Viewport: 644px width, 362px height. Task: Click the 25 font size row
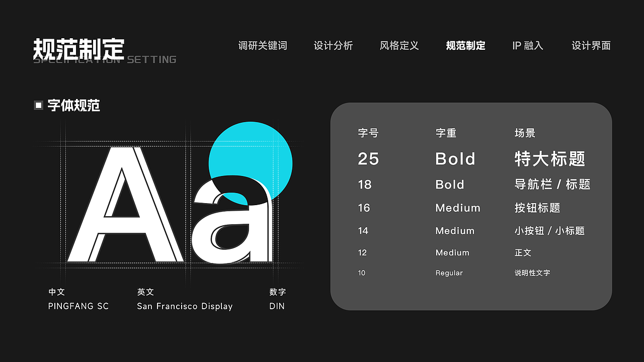pyautogui.click(x=368, y=159)
